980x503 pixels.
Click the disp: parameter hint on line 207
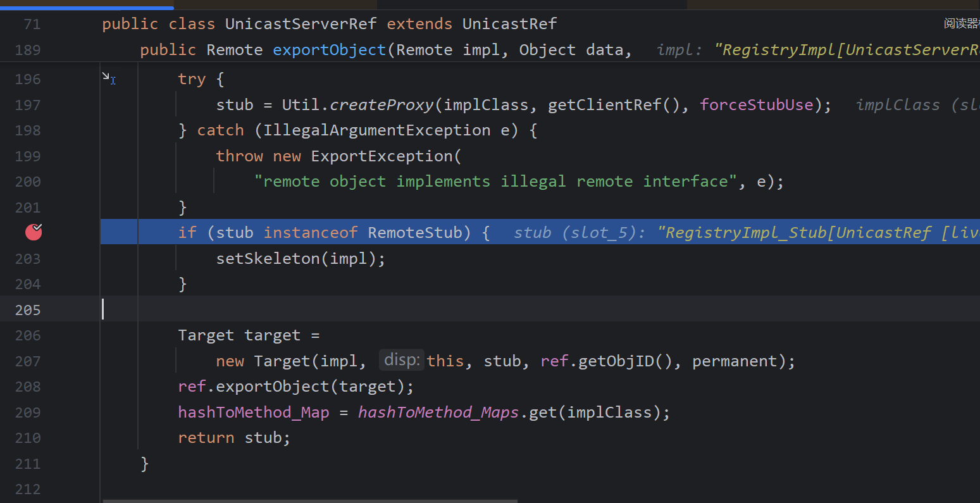[402, 361]
